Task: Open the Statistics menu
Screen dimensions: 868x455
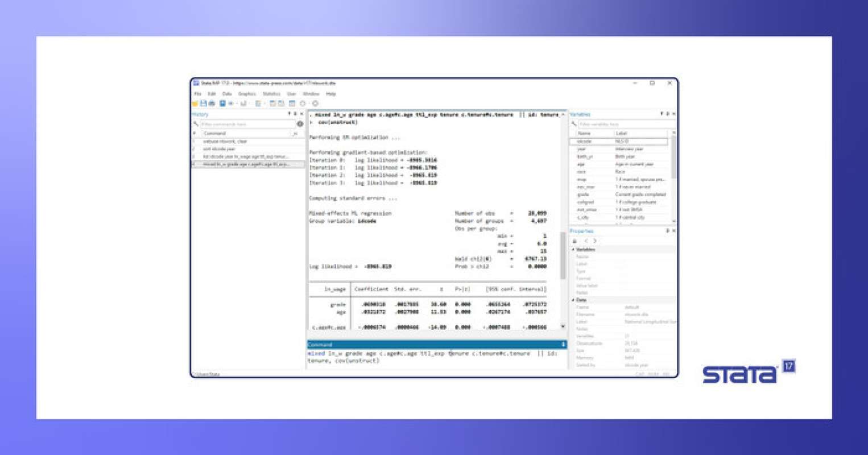Action: coord(272,93)
